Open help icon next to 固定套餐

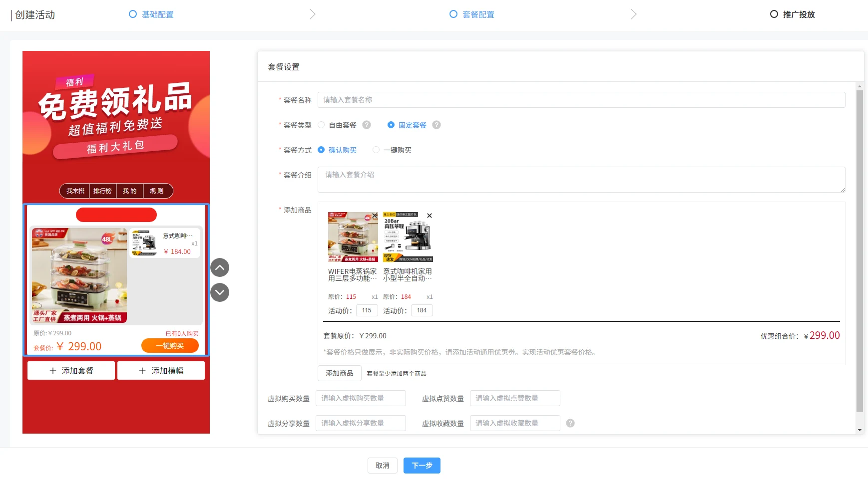436,125
